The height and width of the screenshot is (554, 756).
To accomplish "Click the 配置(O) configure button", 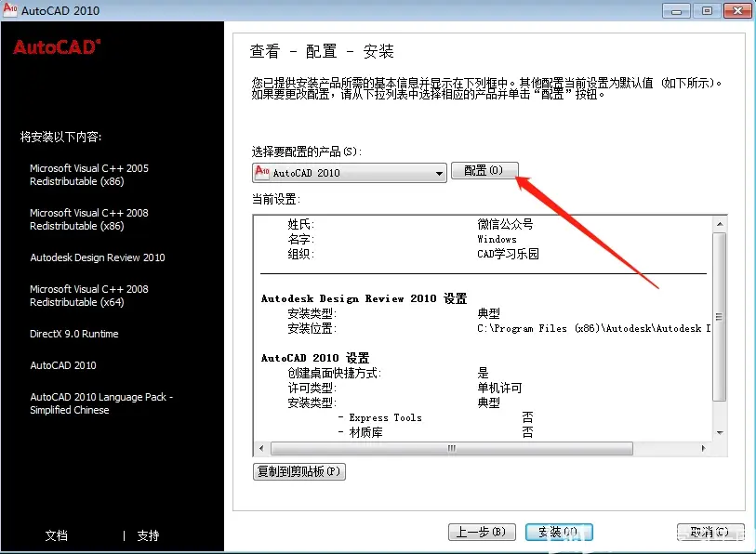I will point(484,171).
